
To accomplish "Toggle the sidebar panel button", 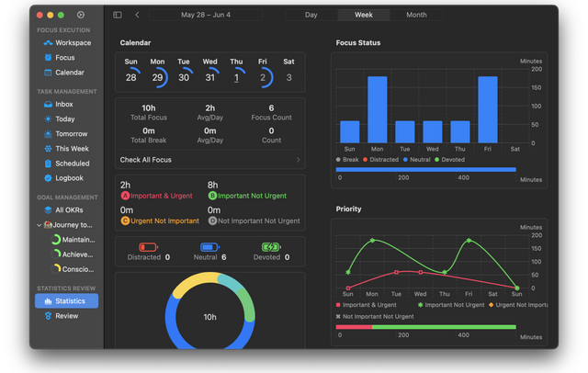I will tap(118, 15).
